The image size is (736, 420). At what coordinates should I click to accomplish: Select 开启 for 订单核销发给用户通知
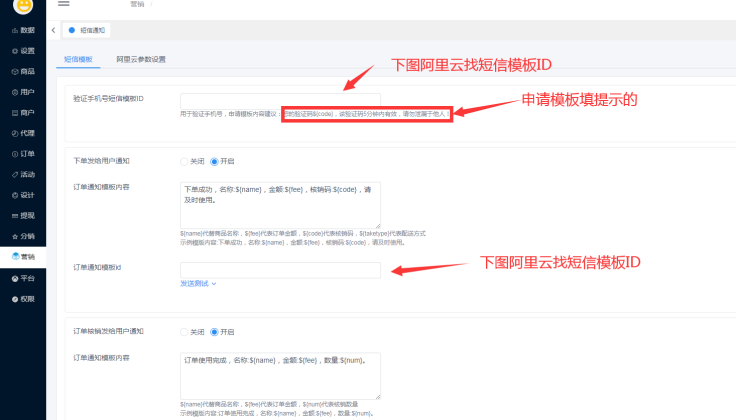click(222, 332)
